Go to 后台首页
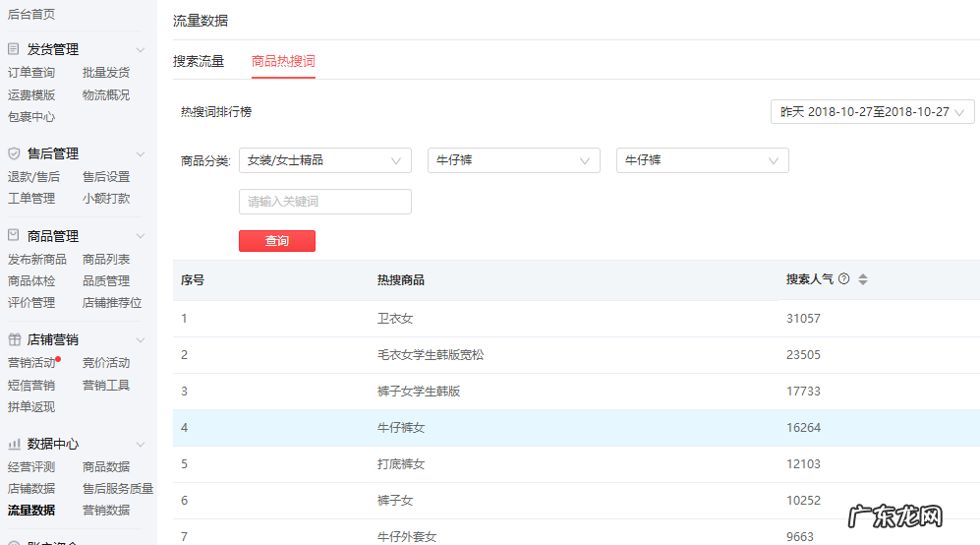The height and width of the screenshot is (545, 980). pyautogui.click(x=31, y=14)
